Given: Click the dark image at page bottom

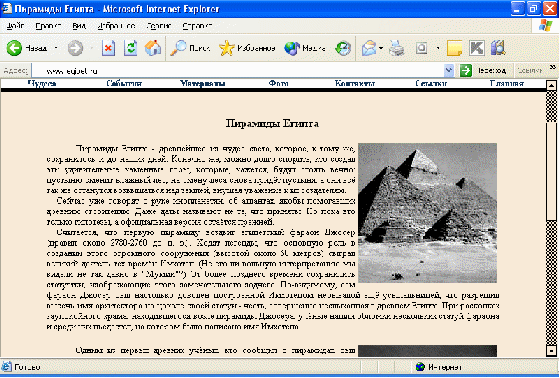Looking at the screenshot, I should [427, 351].
